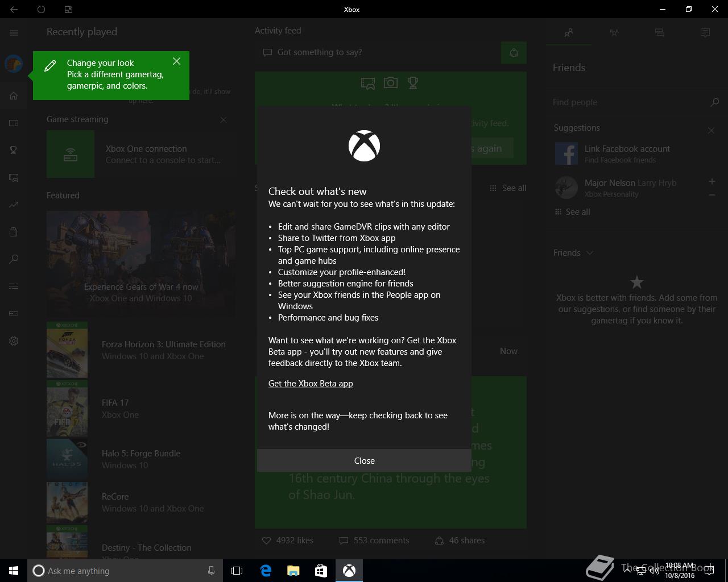Select the FIFA 17 game entry
This screenshot has height=582, width=728.
click(141, 409)
